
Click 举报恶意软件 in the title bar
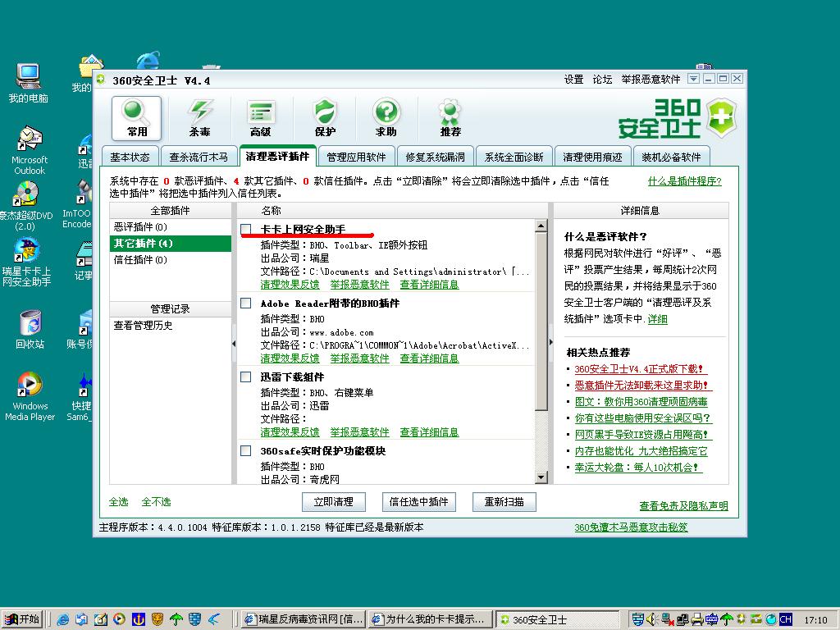point(651,80)
